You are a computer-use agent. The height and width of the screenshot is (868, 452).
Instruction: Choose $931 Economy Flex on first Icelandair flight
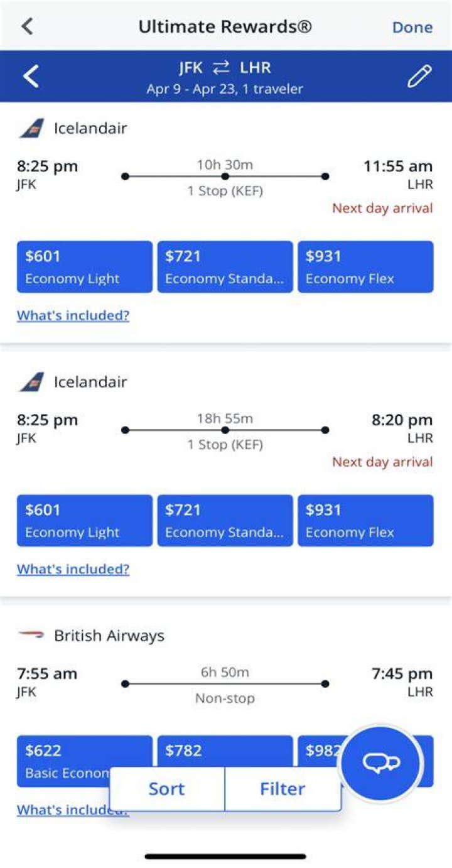coord(365,267)
